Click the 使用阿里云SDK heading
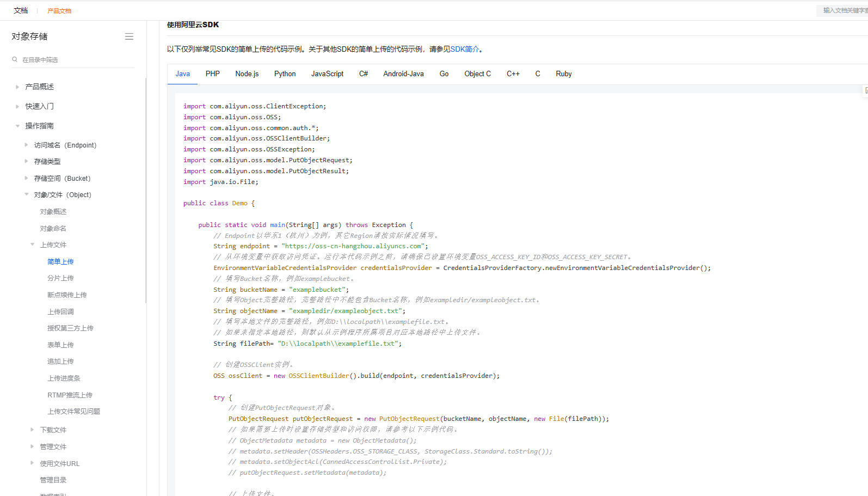The width and height of the screenshot is (868, 496). pos(193,25)
